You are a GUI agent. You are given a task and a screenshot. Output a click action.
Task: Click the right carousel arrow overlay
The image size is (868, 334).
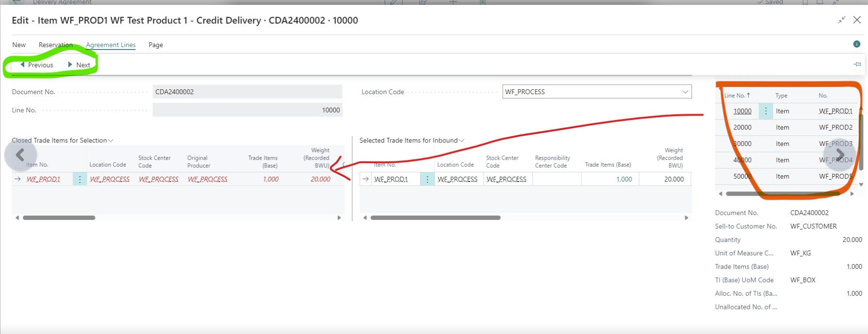coord(840,154)
